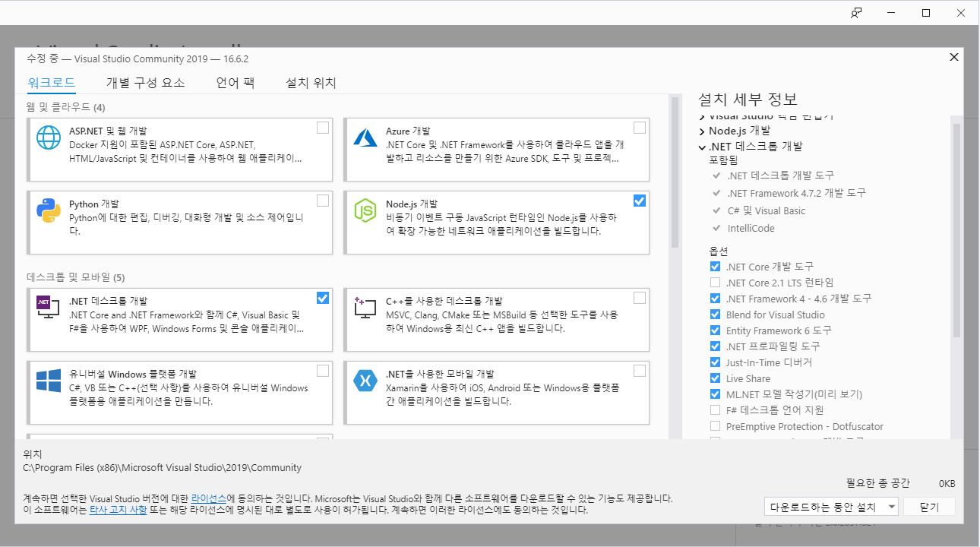980x547 pixels.
Task: Uncheck the .NET 데스크톱 개발 workload
Action: pyautogui.click(x=323, y=298)
